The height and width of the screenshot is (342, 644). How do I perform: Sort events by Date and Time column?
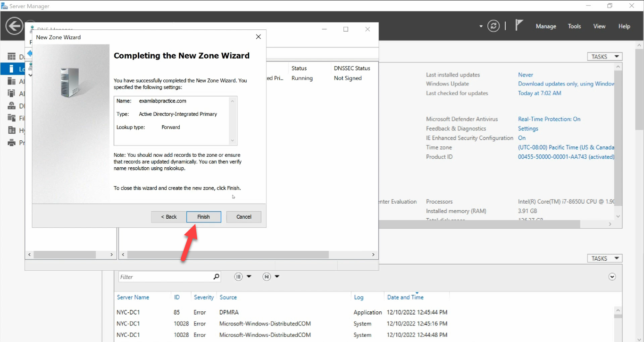tap(405, 297)
